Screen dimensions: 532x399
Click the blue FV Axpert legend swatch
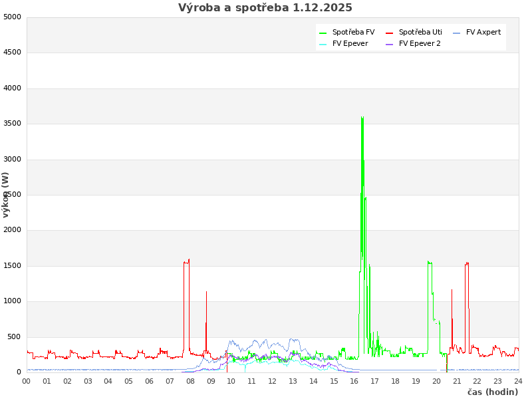[457, 33]
